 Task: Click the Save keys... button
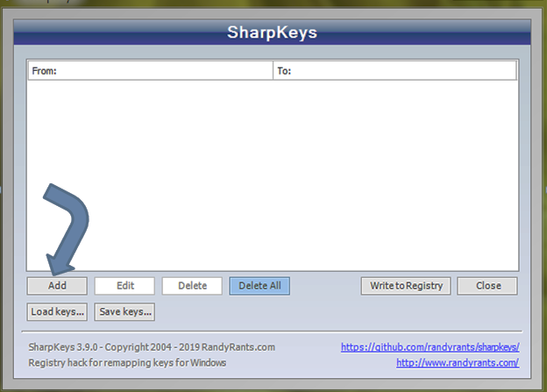(x=125, y=311)
